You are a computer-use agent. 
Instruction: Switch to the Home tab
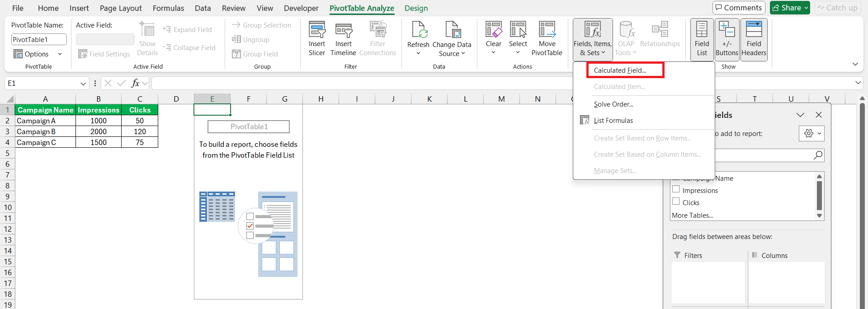click(48, 8)
